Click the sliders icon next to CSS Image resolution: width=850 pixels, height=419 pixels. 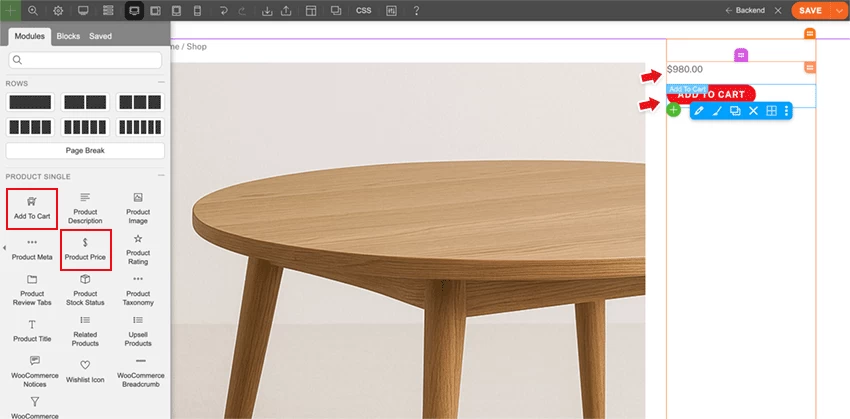pyautogui.click(x=391, y=10)
